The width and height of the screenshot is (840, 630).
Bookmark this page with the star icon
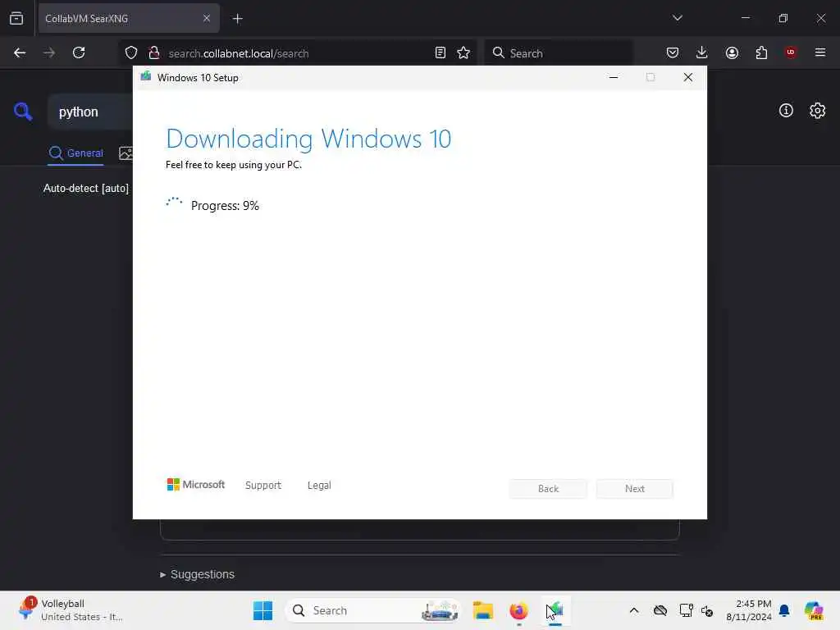(463, 52)
